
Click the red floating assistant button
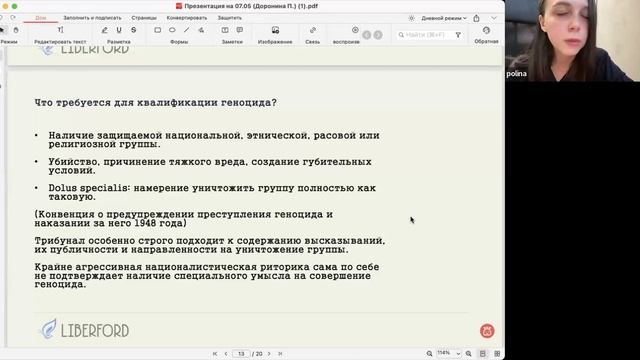tap(487, 331)
